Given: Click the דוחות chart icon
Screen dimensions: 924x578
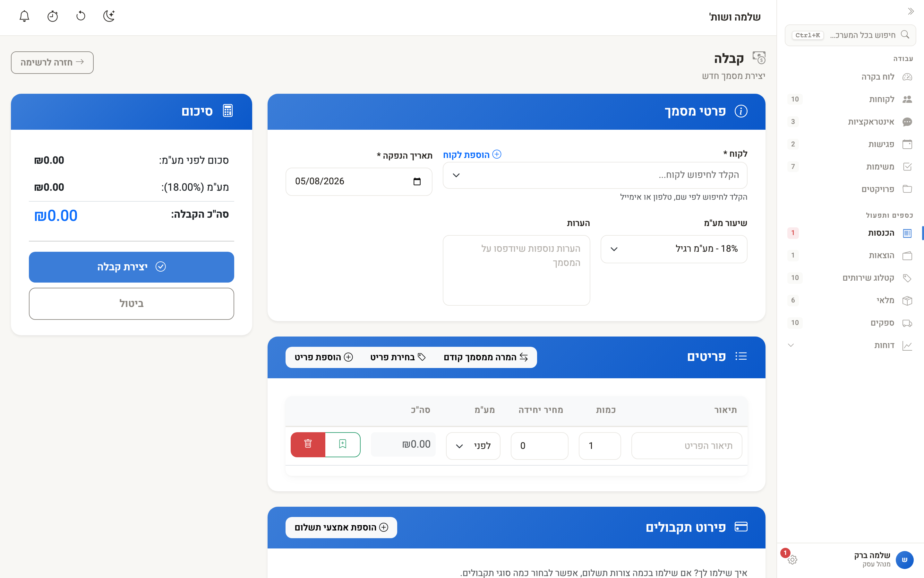Looking at the screenshot, I should (907, 346).
